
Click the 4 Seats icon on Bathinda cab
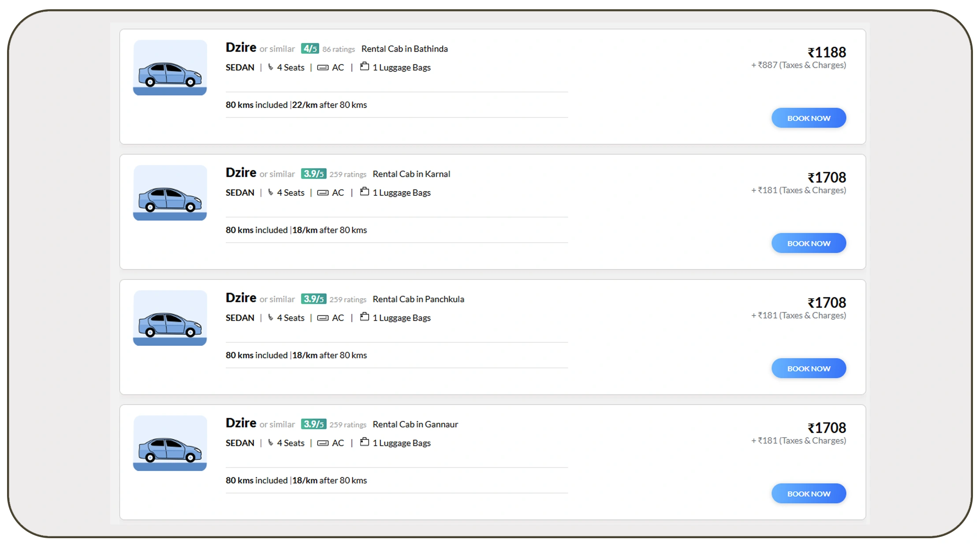(271, 67)
